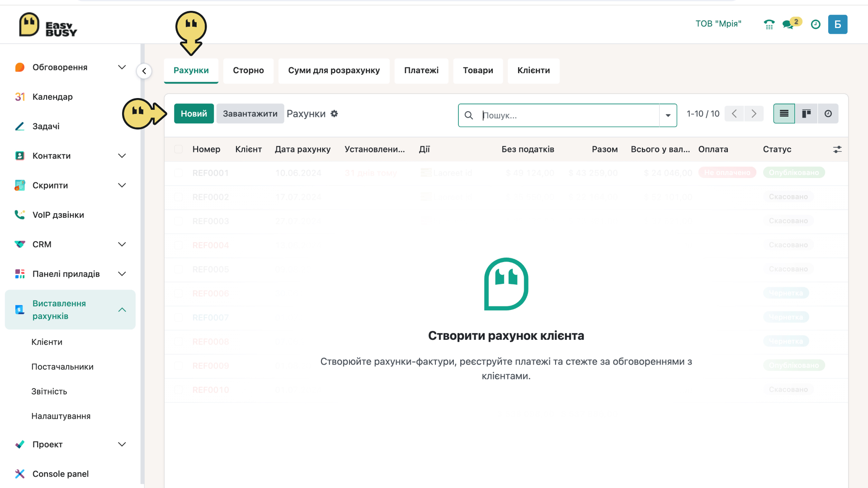Switch to kanban view
The width and height of the screenshot is (868, 488).
(806, 114)
